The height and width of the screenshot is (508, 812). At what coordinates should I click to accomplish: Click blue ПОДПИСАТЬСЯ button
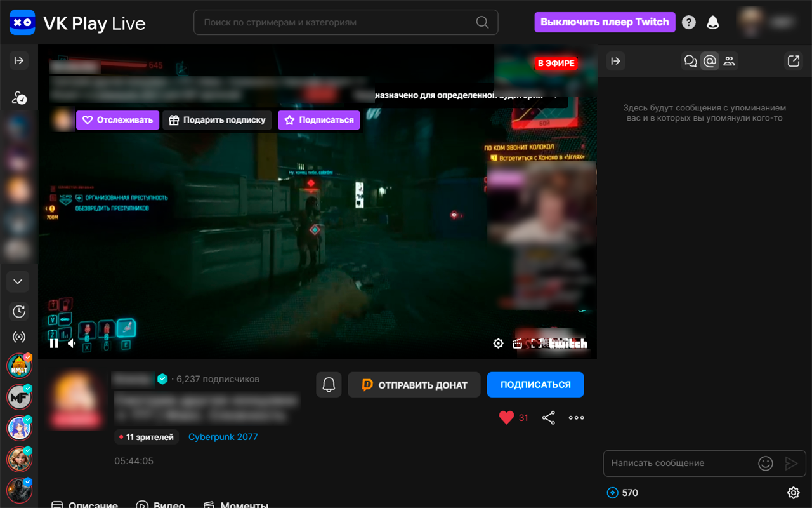click(535, 385)
